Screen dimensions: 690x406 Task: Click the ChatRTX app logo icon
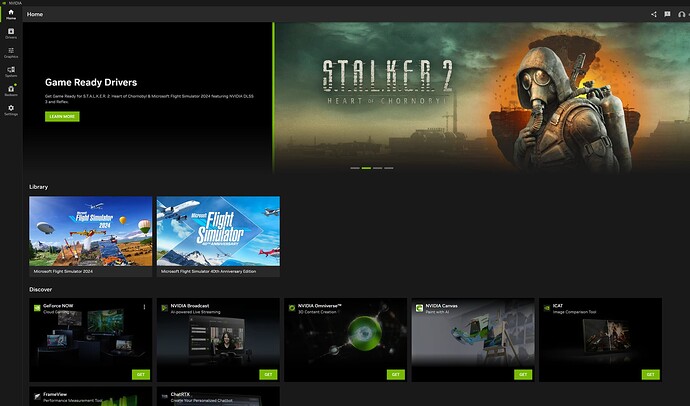(x=165, y=396)
